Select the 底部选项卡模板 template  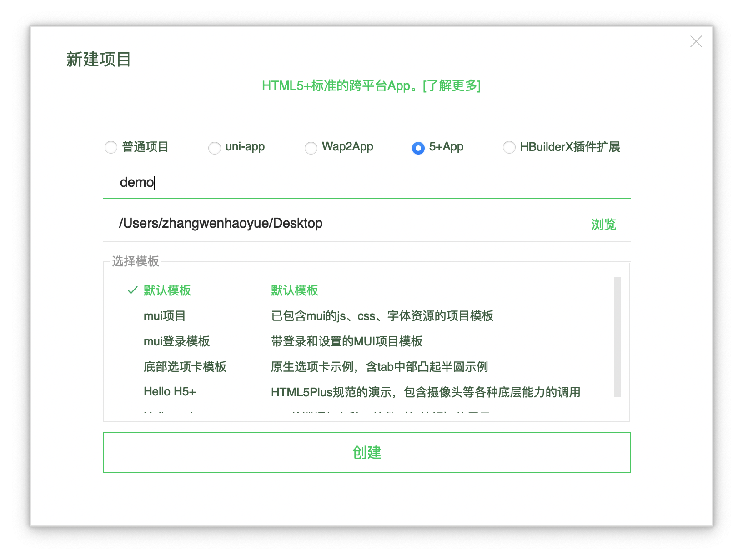point(185,366)
